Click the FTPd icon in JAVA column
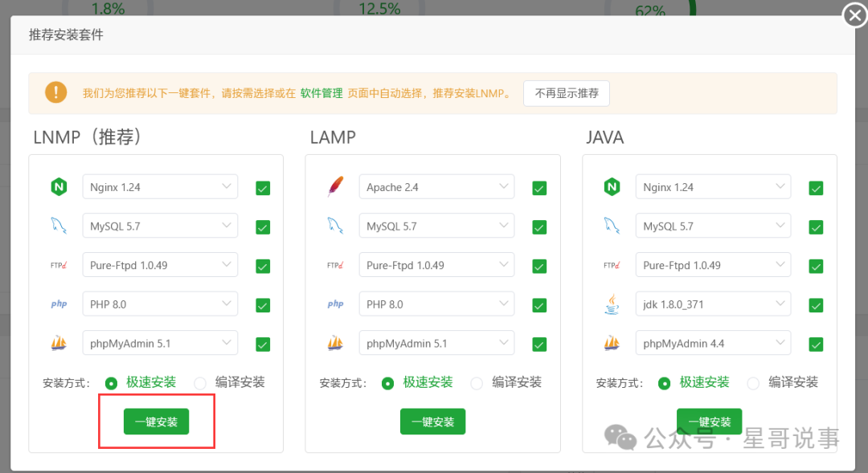This screenshot has height=473, width=868. pyautogui.click(x=612, y=265)
